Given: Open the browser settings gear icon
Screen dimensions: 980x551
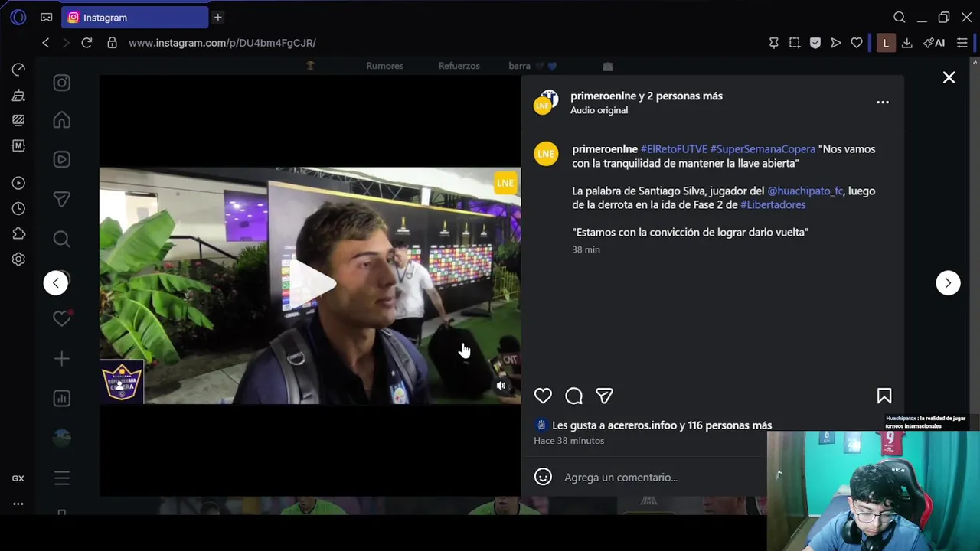Looking at the screenshot, I should coord(18,259).
